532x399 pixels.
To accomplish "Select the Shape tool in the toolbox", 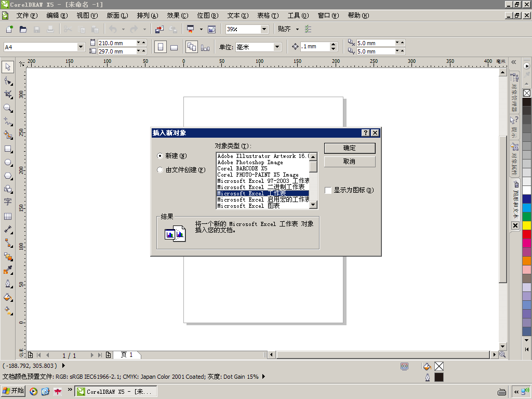I will click(8, 81).
